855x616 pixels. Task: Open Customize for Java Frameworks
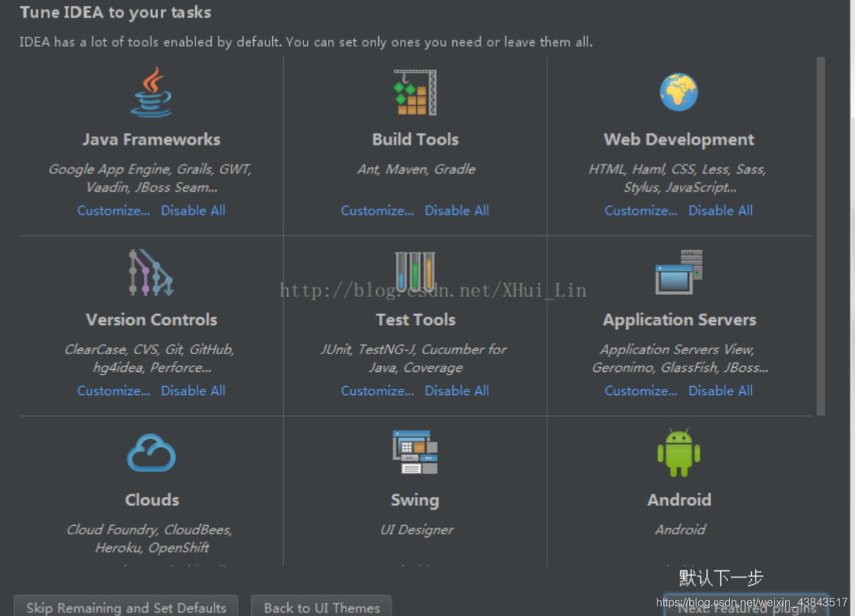click(114, 210)
